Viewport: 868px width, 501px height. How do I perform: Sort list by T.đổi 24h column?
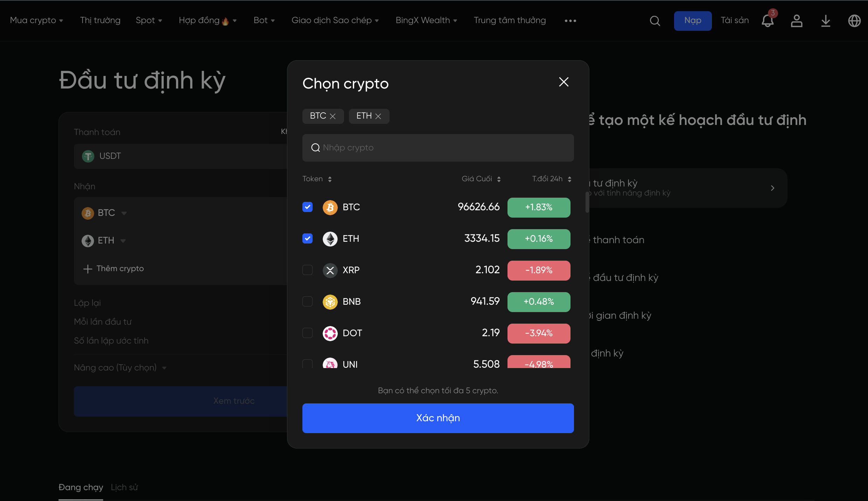(x=551, y=179)
